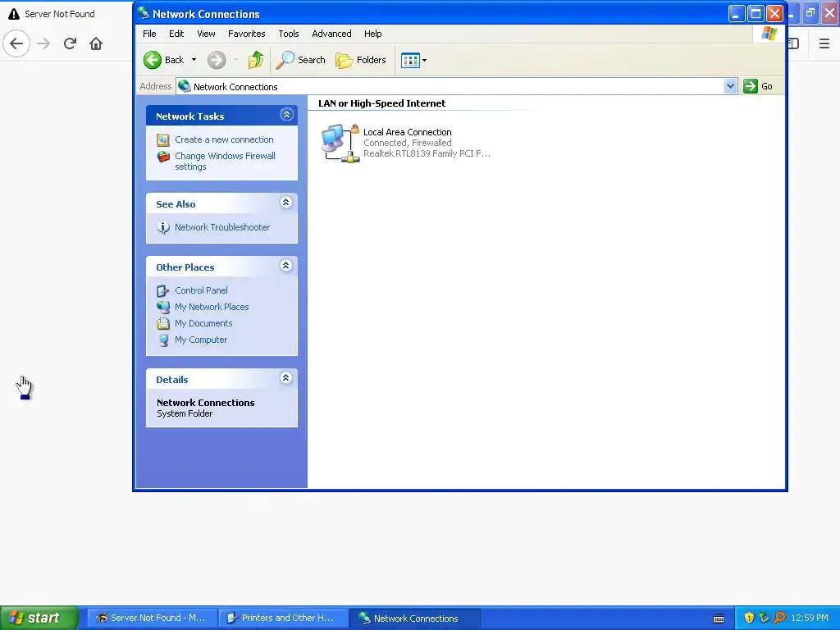Open the Advanced menu
Image resolution: width=840 pixels, height=630 pixels.
331,34
